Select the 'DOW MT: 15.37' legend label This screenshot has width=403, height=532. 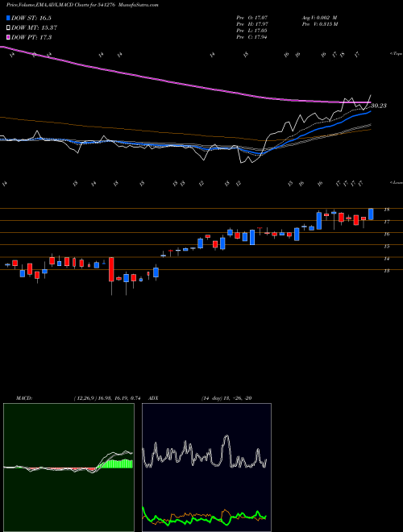(x=34, y=27)
